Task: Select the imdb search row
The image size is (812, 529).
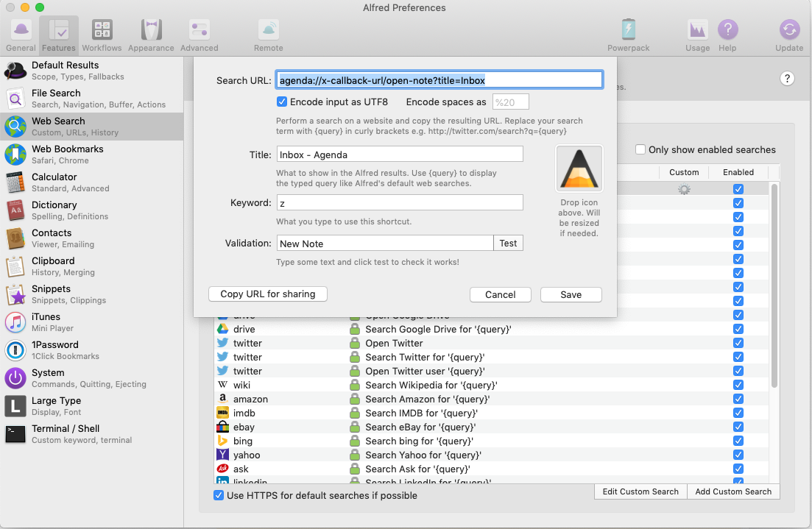Action: 492,413
